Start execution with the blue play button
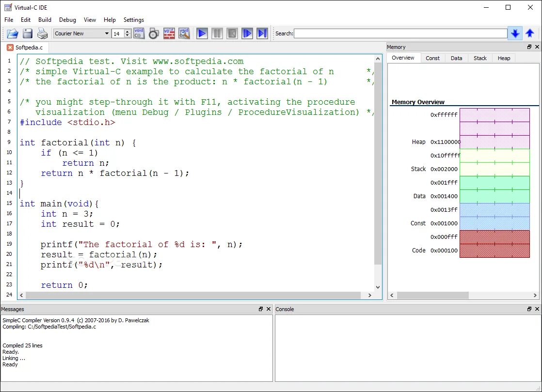542x392 pixels. (x=202, y=33)
